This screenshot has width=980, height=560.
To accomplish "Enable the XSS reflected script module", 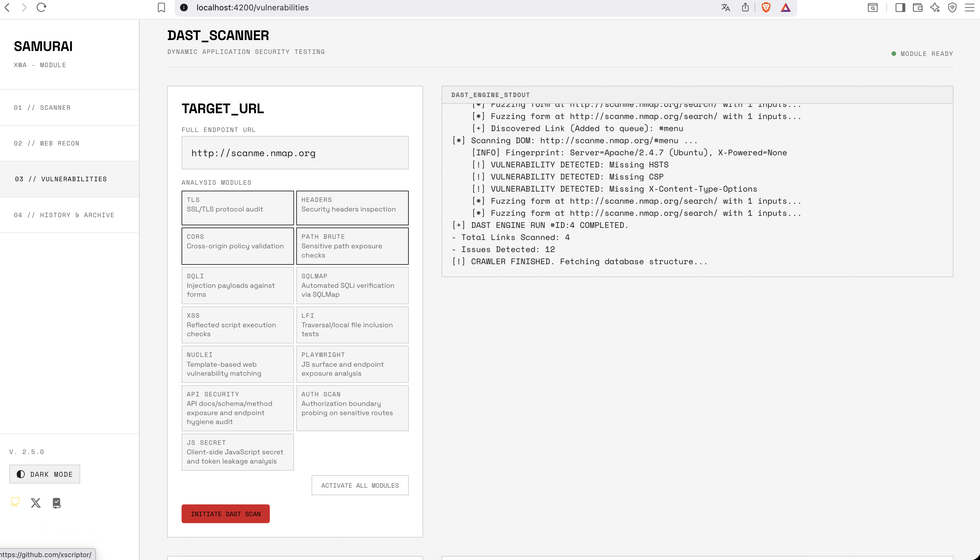I will [x=238, y=325].
